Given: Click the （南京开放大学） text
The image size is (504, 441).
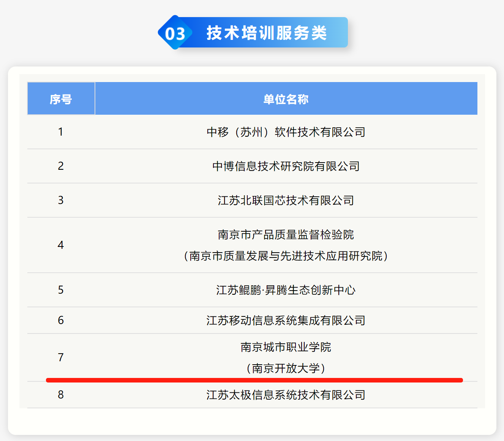Looking at the screenshot, I should pyautogui.click(x=286, y=368).
